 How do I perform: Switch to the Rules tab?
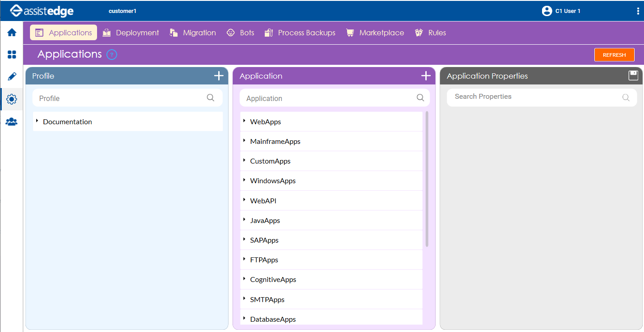[x=430, y=33]
